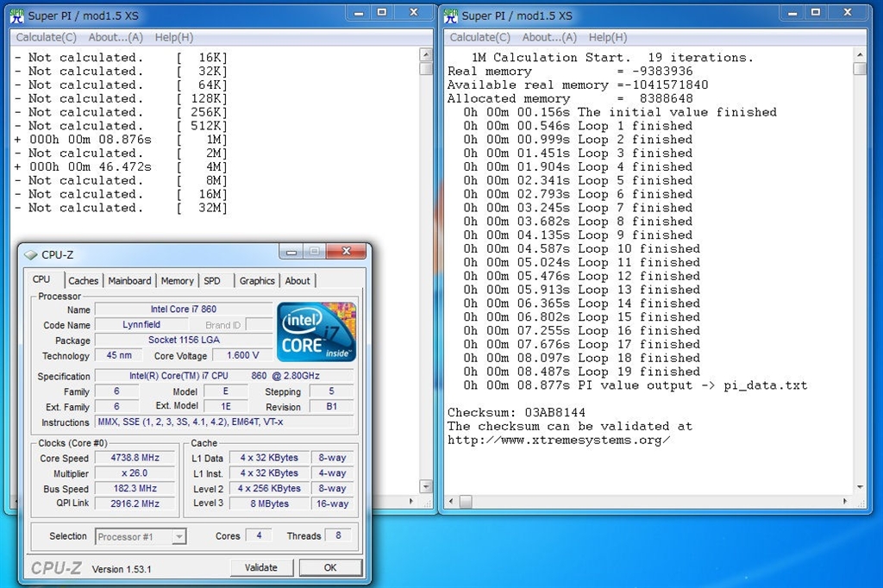883x588 pixels.
Task: Open Help(H) menu in the calculation log window
Action: coord(608,37)
